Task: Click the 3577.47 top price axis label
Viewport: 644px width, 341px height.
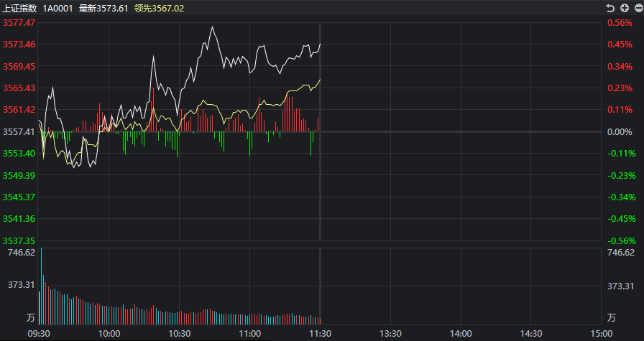Action: (x=19, y=23)
